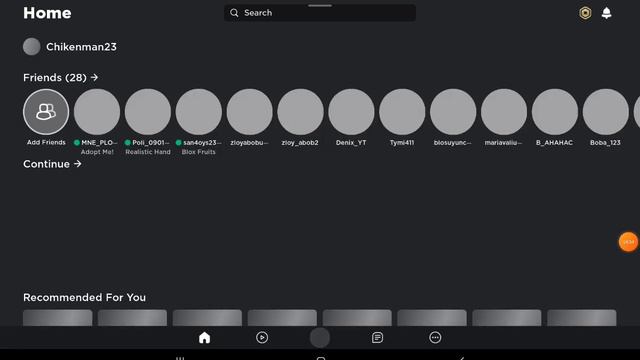Open the chat/messages tab icon
The image size is (640, 360).
tap(378, 338)
